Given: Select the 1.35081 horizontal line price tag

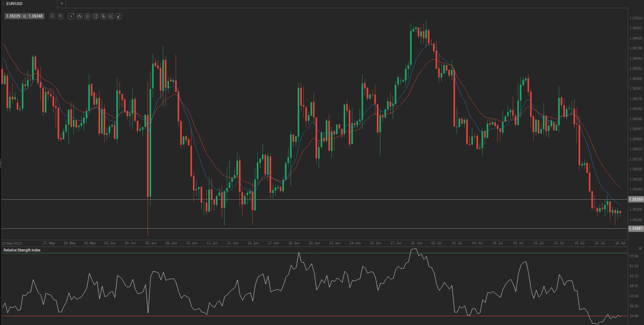Looking at the screenshot, I should (x=635, y=229).
